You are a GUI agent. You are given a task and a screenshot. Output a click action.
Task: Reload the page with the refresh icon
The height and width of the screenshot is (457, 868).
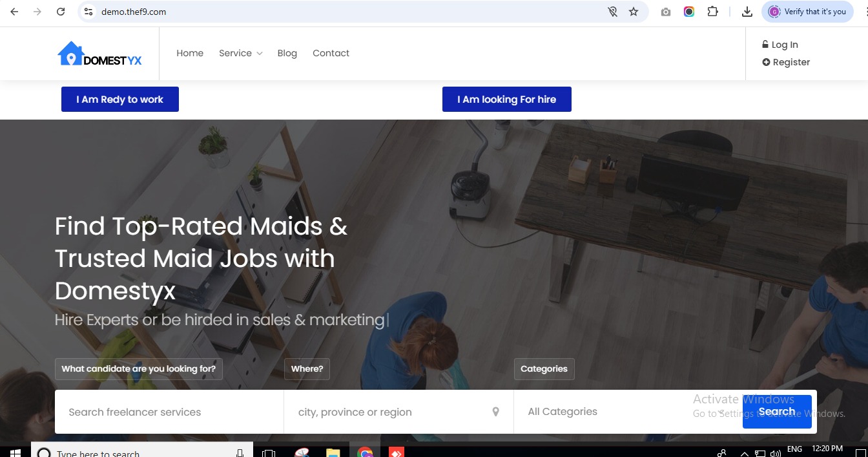61,12
